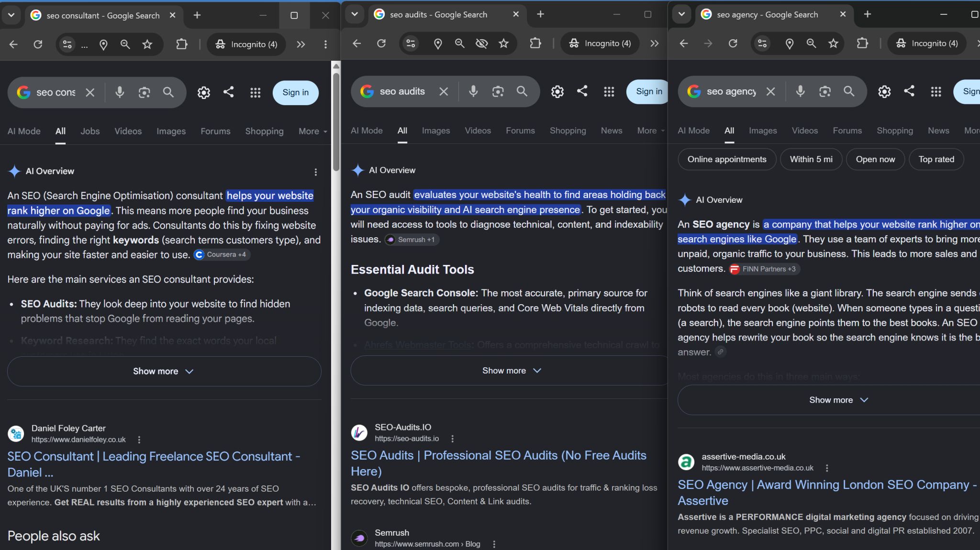980x550 pixels.
Task: Open options for danielfoley.co.uk result
Action: click(139, 440)
